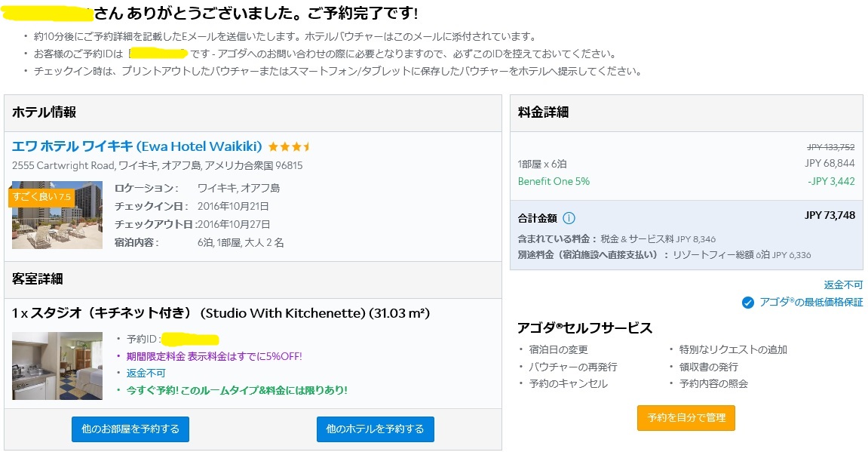Click the info icon beside 合計金額
Image resolution: width=868 pixels, height=452 pixels.
point(569,217)
